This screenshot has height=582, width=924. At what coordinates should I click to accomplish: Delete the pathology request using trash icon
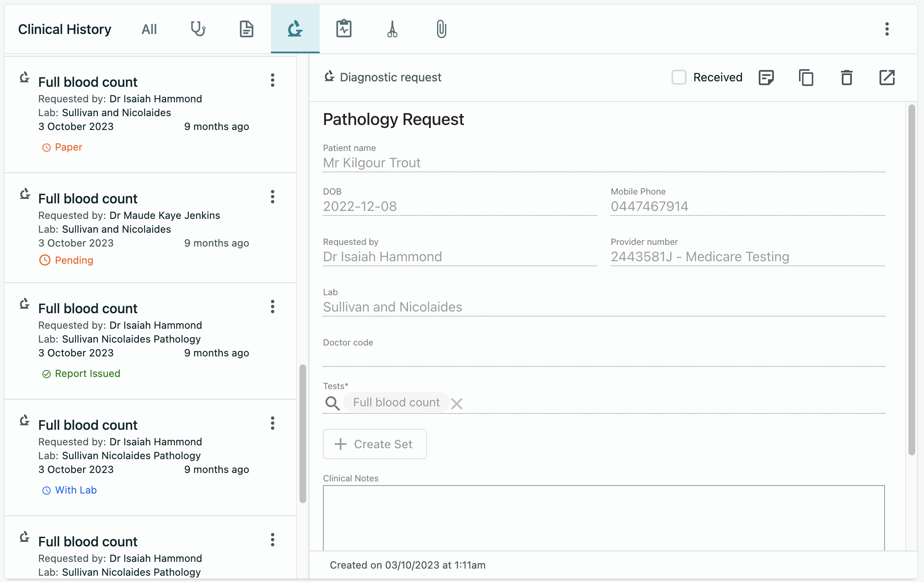point(846,77)
